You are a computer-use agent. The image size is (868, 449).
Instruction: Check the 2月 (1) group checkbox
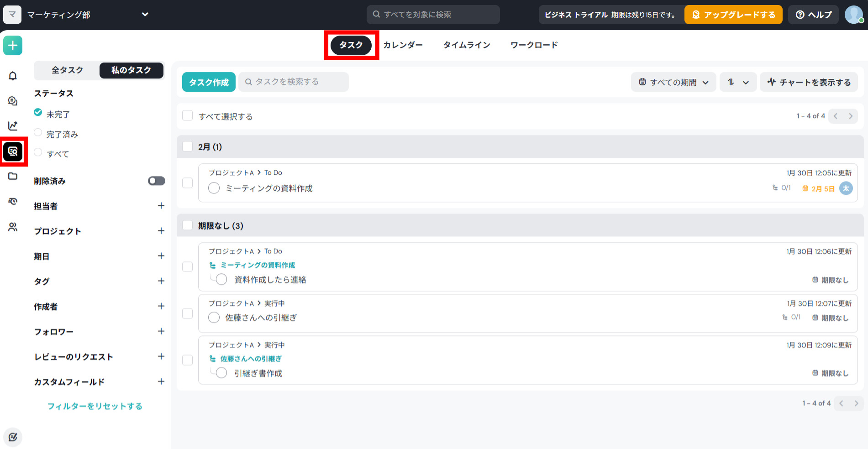point(187,146)
